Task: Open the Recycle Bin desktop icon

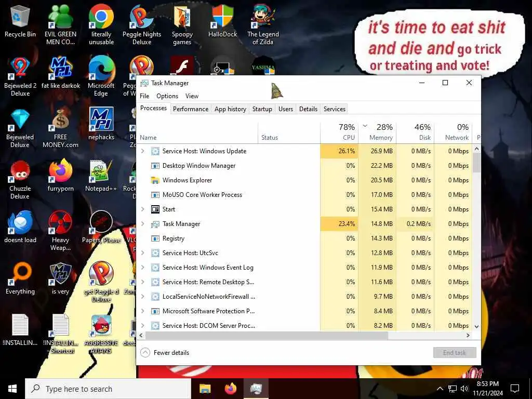Action: click(x=20, y=21)
